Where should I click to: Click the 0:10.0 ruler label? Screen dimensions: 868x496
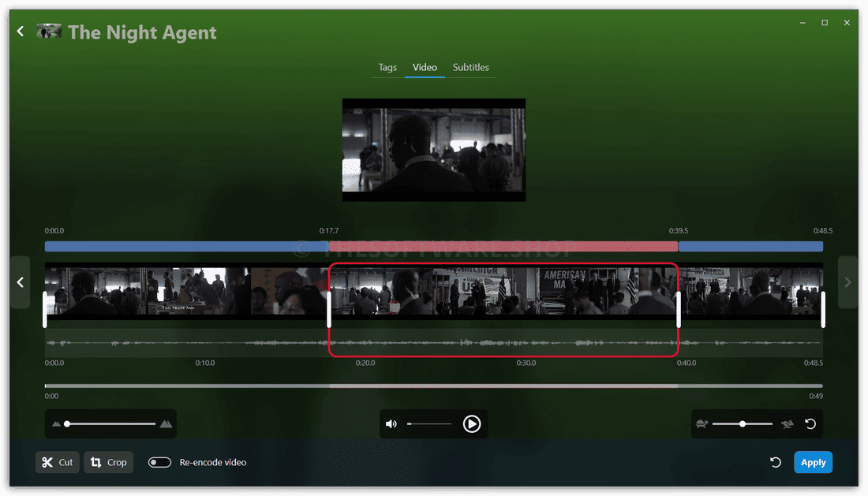(205, 363)
